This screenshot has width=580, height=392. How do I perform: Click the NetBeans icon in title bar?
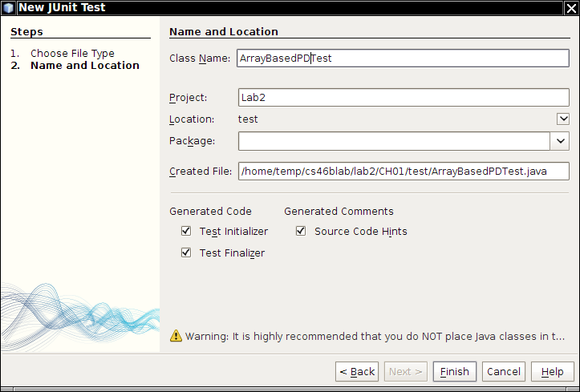9,8
